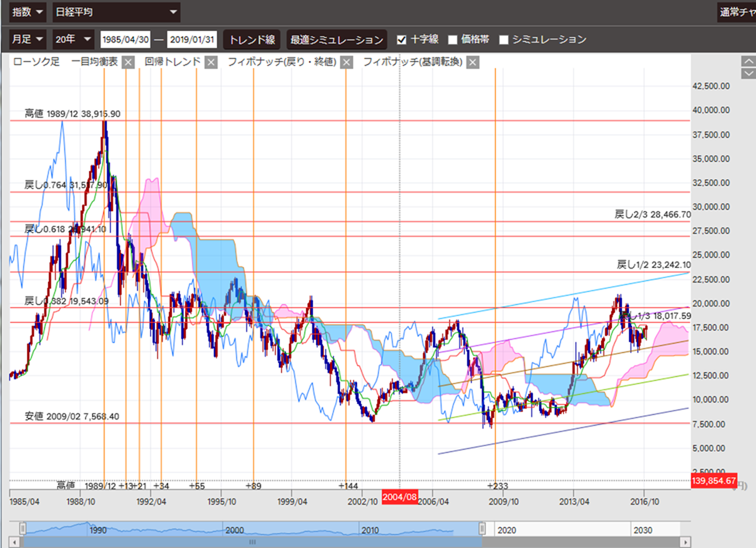The image size is (756, 548).
Task: Click the left handle of range slider
Action: click(x=22, y=529)
